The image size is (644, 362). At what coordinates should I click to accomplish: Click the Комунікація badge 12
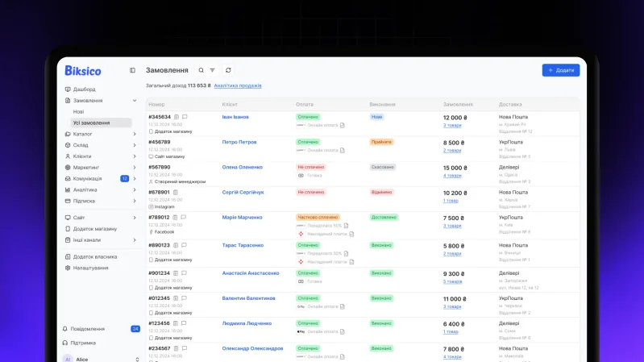(x=124, y=179)
